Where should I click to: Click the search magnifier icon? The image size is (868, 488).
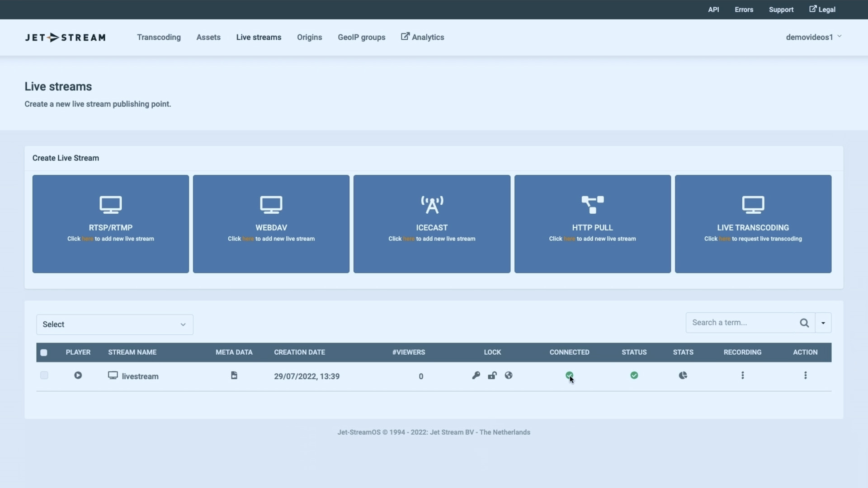point(805,322)
